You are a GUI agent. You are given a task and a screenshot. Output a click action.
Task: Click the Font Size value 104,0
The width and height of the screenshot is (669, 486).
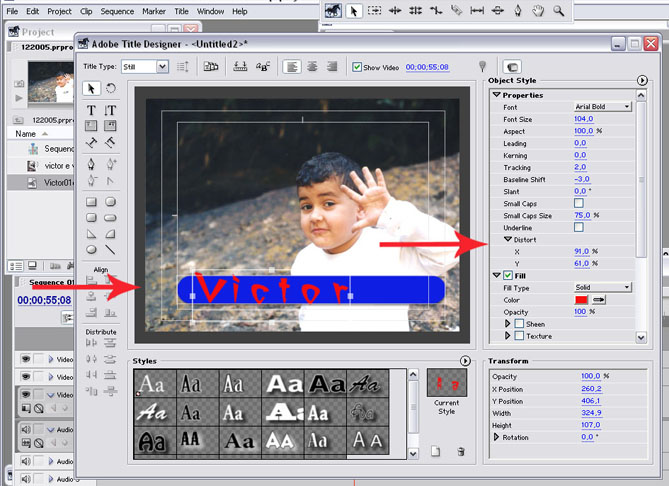[x=584, y=119]
